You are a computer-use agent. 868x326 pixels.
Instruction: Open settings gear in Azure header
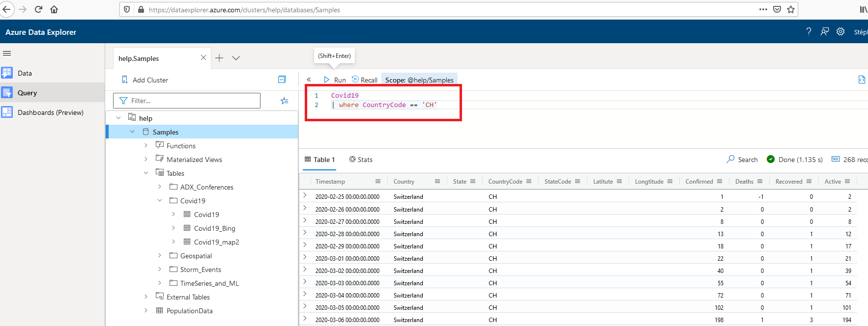pos(840,31)
